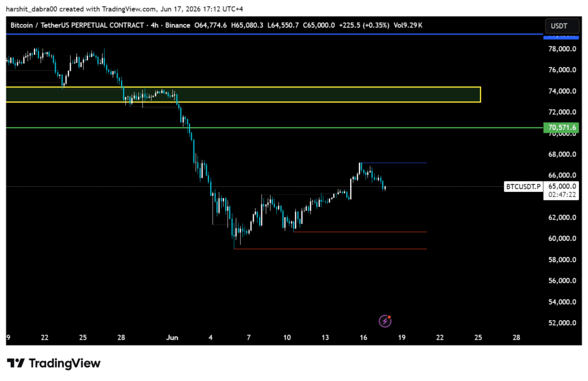Click the BTCUSDT.P symbol price label
Viewport: 588px width, 381px height.
click(x=523, y=187)
